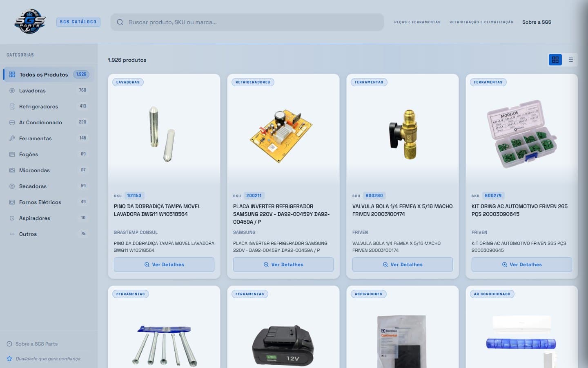Select the Outros category label

(28, 234)
